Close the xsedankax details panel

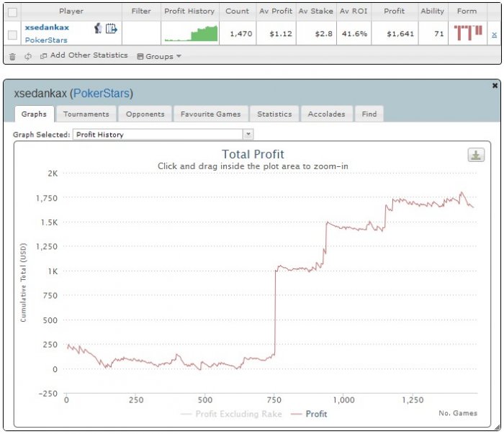(495, 85)
